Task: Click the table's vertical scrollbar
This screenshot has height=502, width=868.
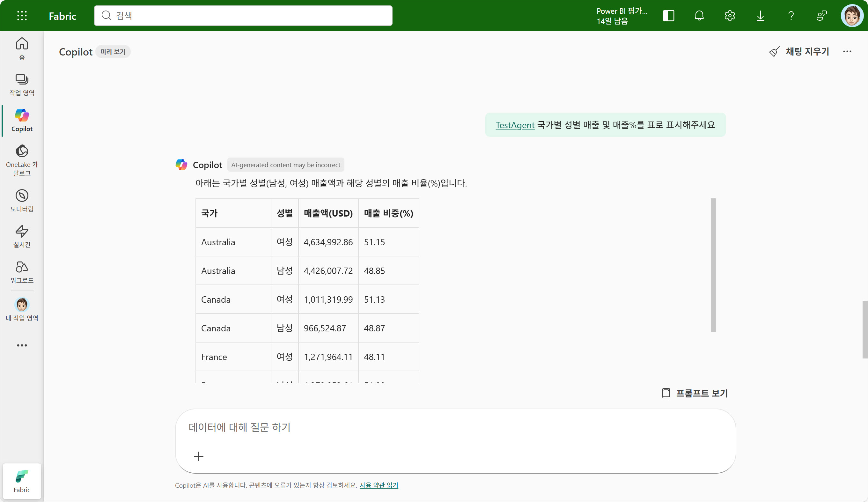Action: [x=713, y=265]
